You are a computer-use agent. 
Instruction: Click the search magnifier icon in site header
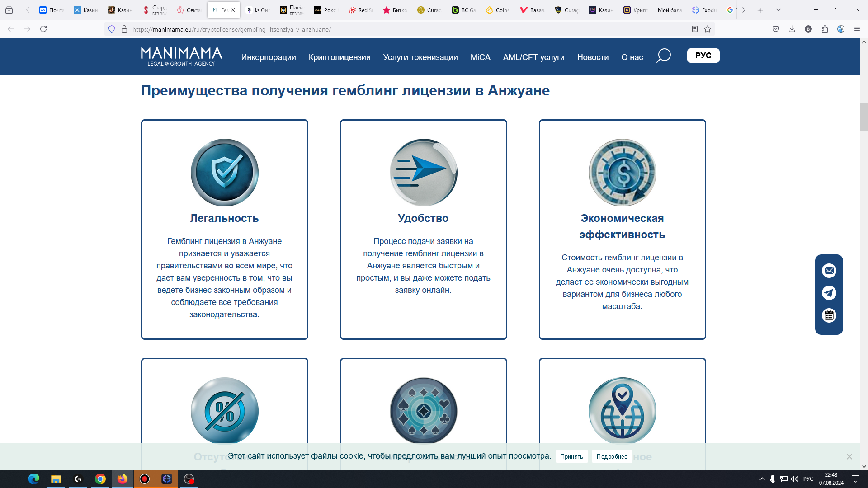click(x=663, y=56)
